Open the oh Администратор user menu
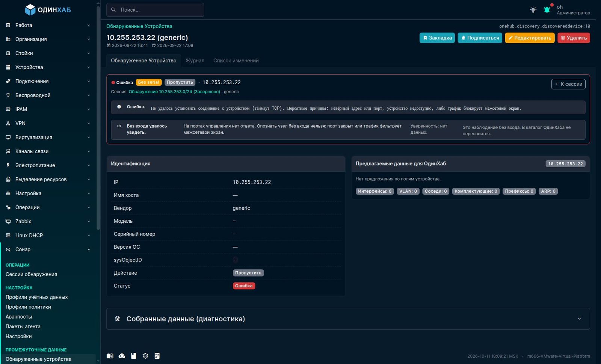 point(573,10)
